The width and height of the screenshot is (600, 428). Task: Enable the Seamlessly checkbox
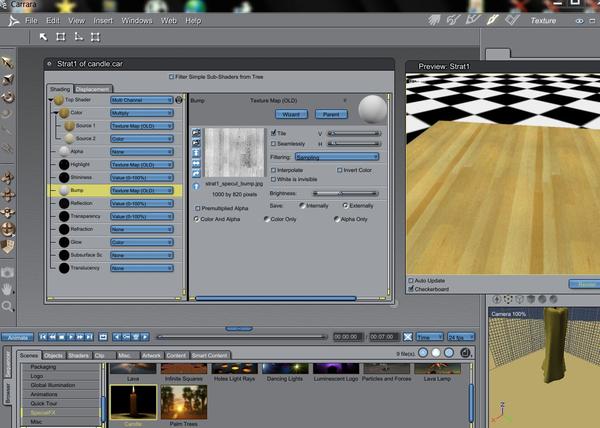273,144
